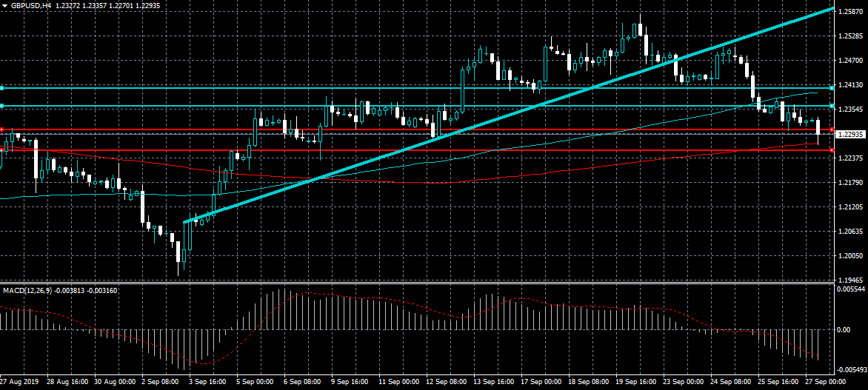The width and height of the screenshot is (868, 390).
Task: Click MACD scale value -0.005493
Action: 851,370
